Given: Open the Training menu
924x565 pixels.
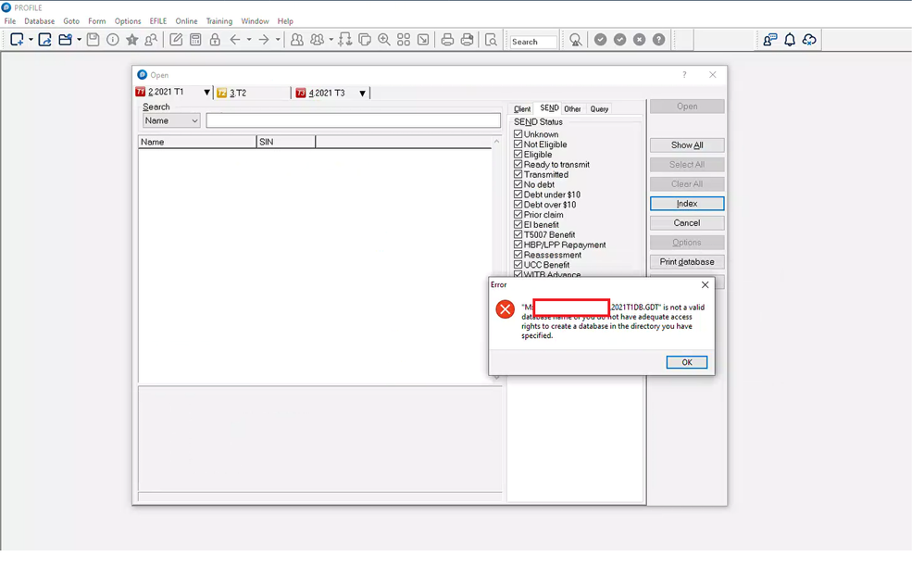Looking at the screenshot, I should (219, 20).
